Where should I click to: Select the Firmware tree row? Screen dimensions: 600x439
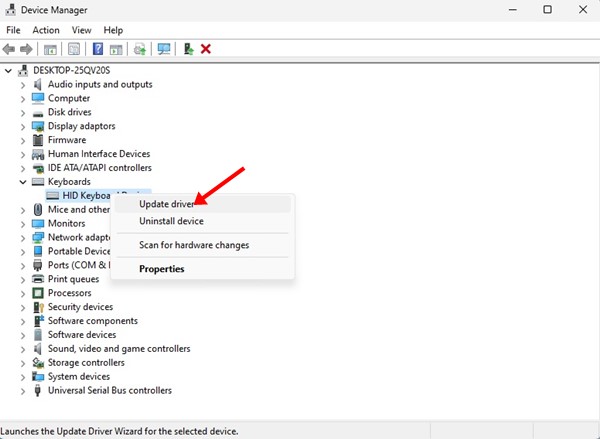pos(67,140)
